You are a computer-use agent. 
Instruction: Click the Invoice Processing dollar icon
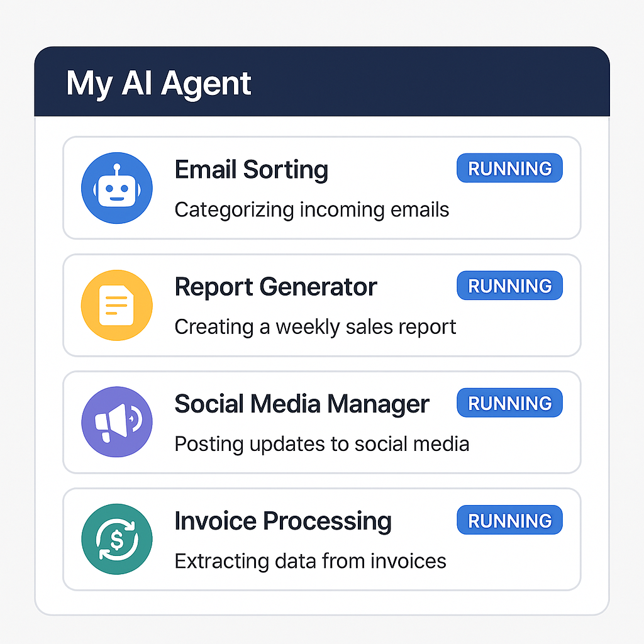[117, 539]
